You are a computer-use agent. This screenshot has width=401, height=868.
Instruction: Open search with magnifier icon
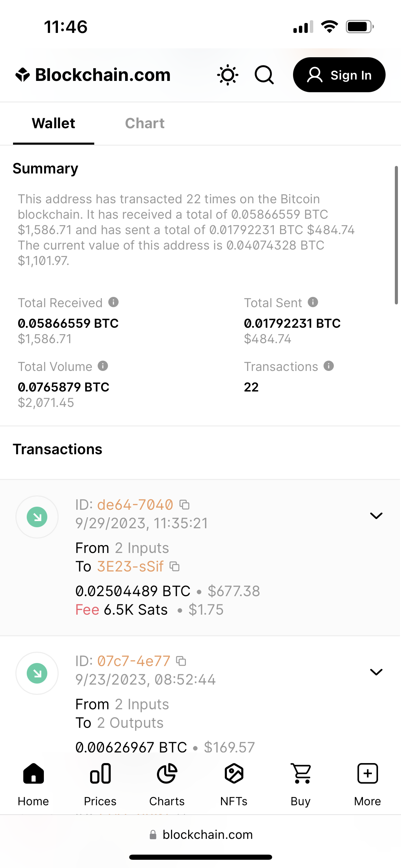[x=264, y=75]
